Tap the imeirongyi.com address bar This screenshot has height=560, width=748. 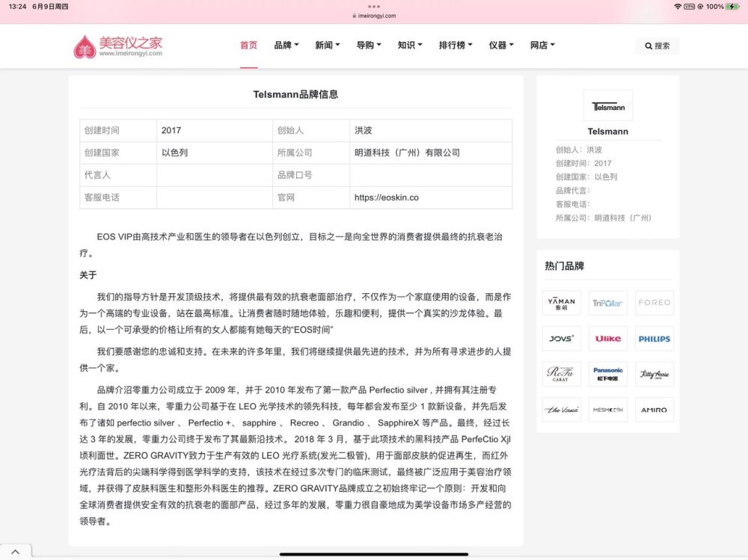(x=374, y=16)
